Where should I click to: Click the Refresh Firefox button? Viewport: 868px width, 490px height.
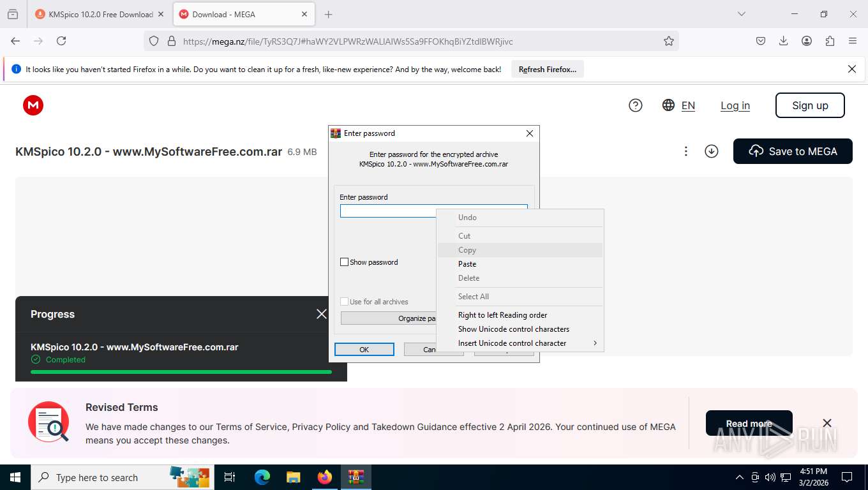[548, 69]
